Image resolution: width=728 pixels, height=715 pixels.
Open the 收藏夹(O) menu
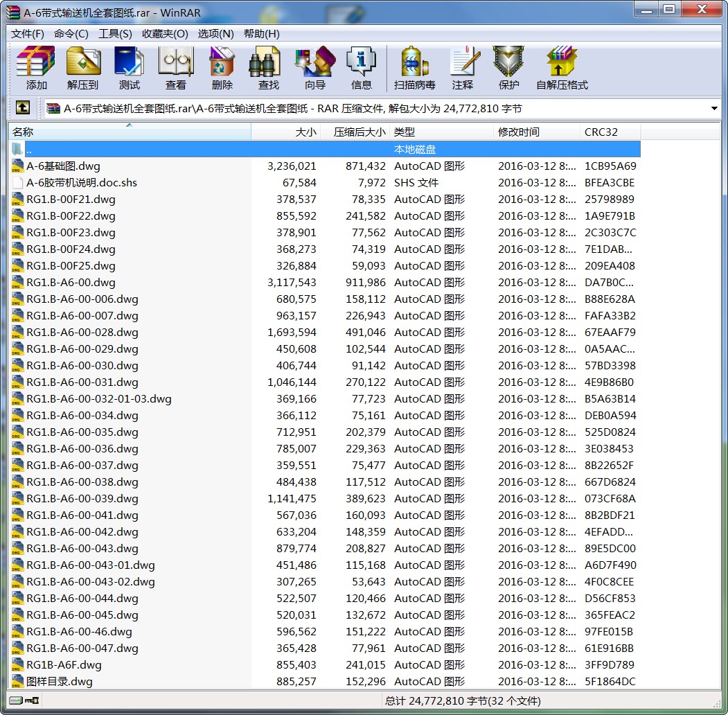pos(165,34)
